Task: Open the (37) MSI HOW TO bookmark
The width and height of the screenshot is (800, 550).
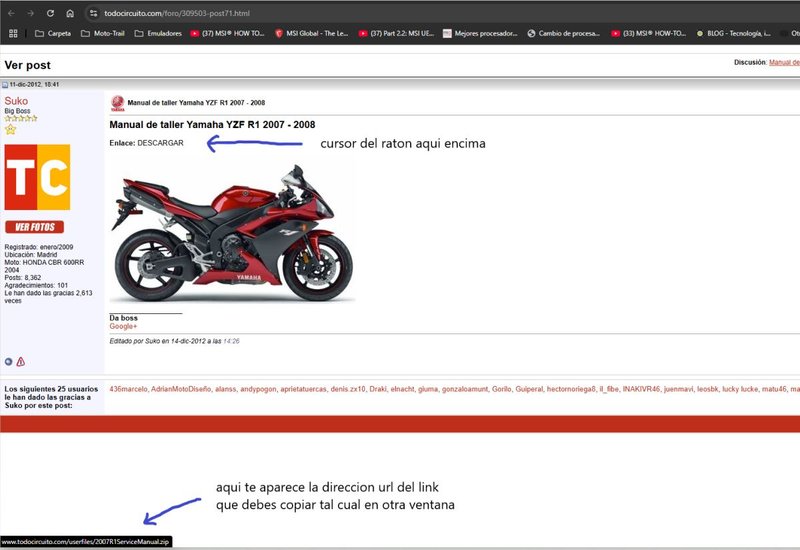Action: pos(228,33)
